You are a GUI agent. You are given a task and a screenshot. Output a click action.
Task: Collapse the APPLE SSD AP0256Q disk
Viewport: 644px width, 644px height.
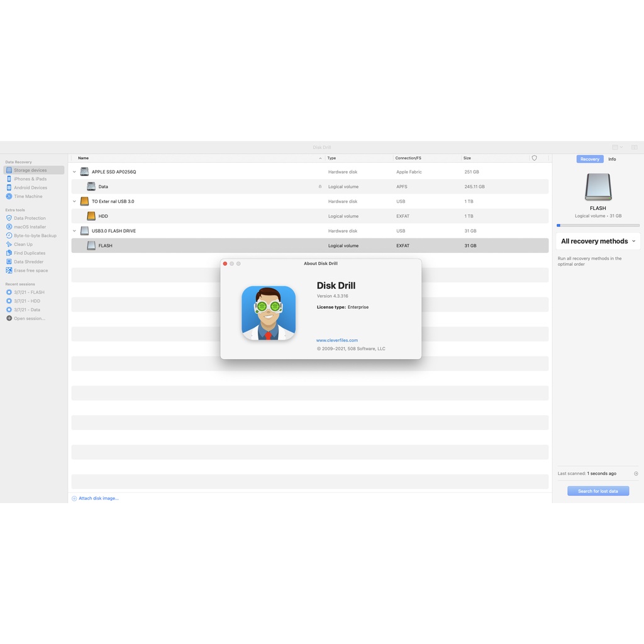pyautogui.click(x=74, y=172)
